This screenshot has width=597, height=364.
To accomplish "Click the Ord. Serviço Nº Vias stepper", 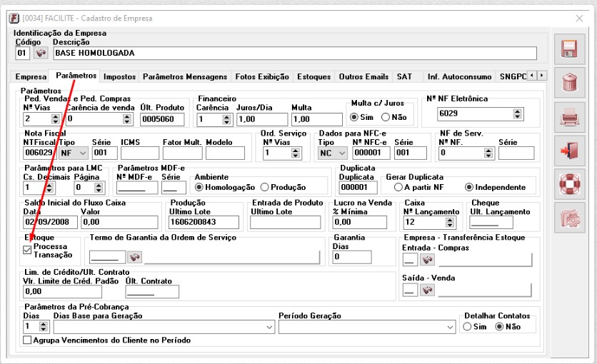I will [295, 153].
